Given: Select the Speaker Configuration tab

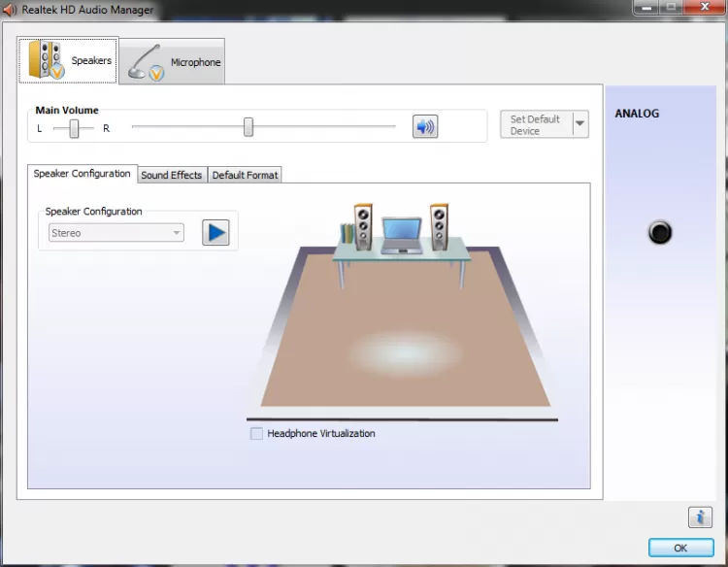Looking at the screenshot, I should (82, 174).
